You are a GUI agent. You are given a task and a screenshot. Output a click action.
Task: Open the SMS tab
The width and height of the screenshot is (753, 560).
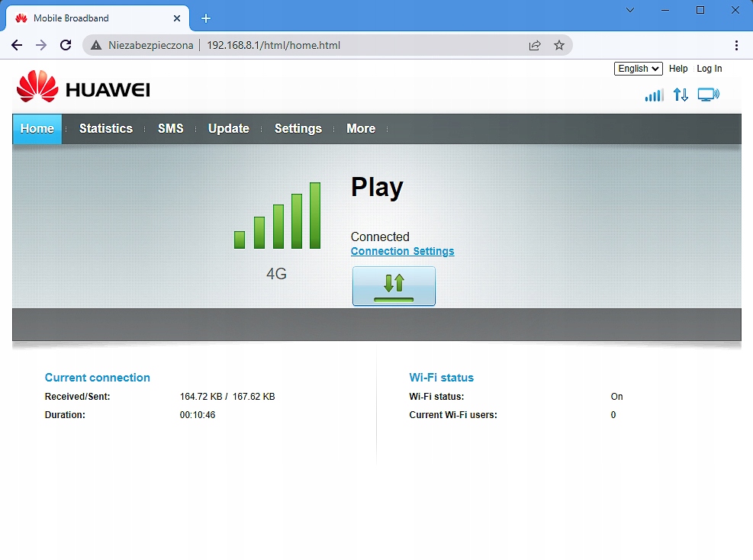click(170, 129)
